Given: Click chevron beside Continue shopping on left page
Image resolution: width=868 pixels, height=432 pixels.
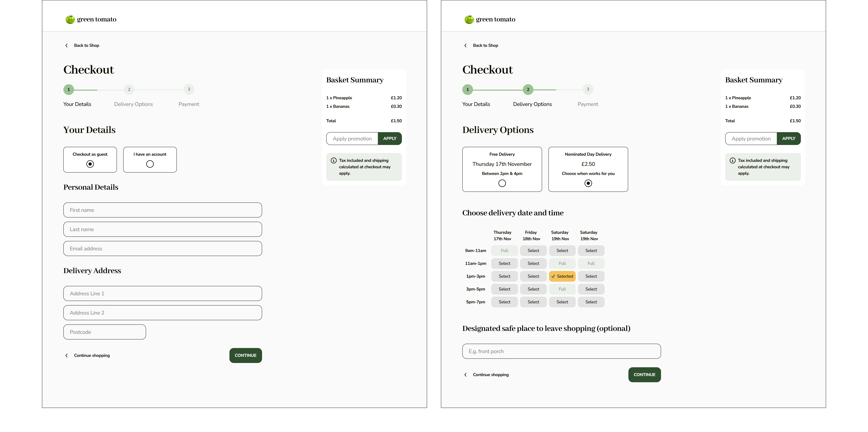Looking at the screenshot, I should pyautogui.click(x=66, y=355).
